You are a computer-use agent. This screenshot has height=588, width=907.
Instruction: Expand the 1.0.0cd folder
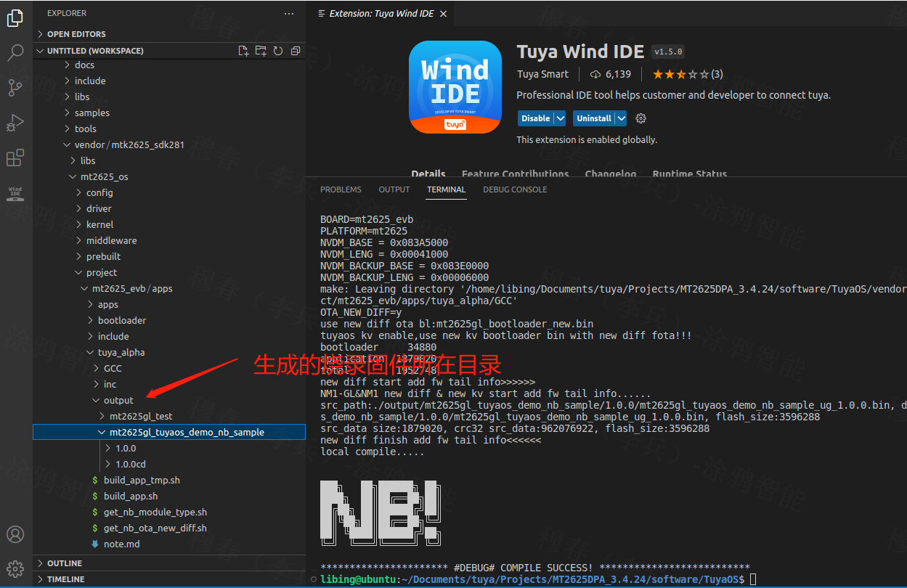169,464
